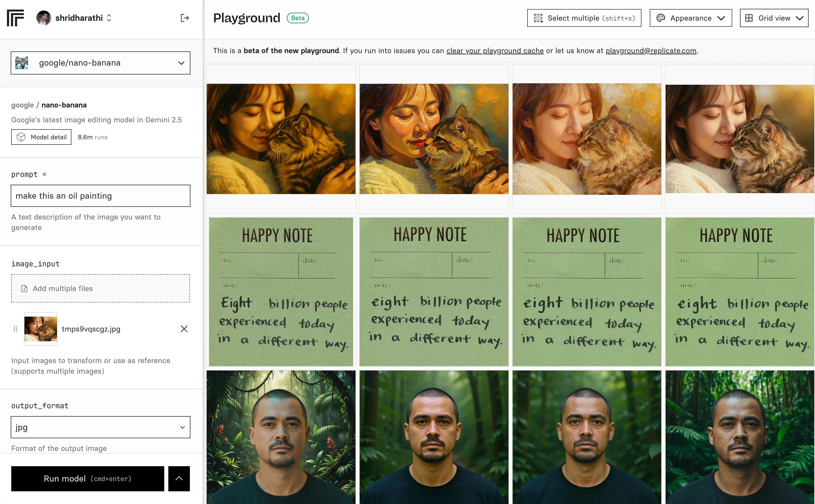Remove tmps9vqscgz.jpg with the X icon
The height and width of the screenshot is (504, 815).
[184, 329]
